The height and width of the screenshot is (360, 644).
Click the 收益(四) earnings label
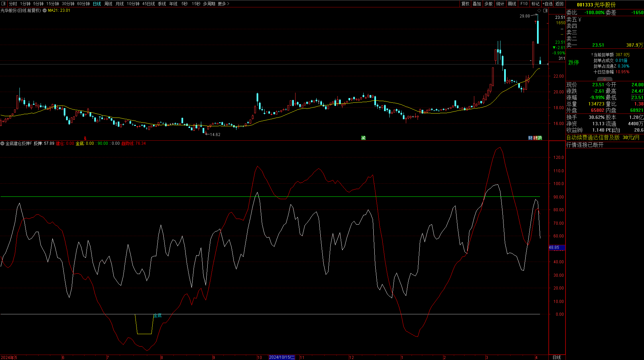575,130
